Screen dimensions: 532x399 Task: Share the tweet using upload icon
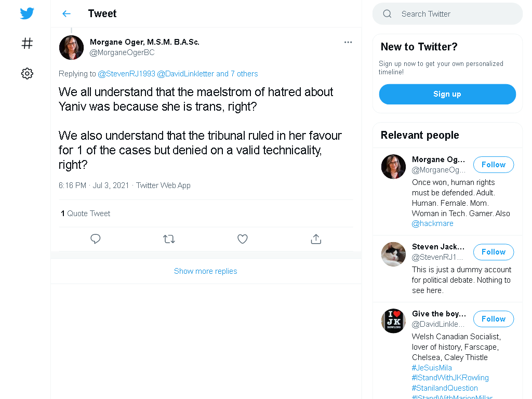coord(316,239)
